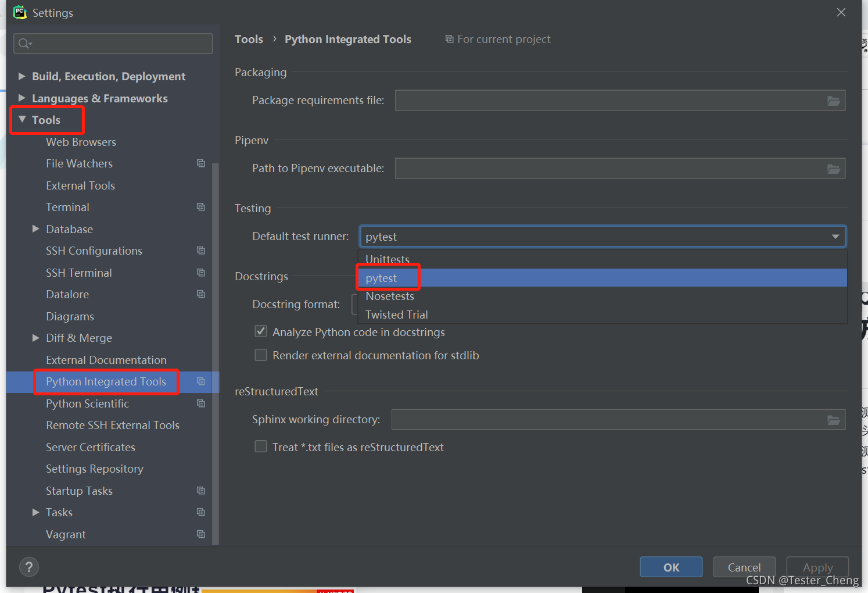Image resolution: width=868 pixels, height=593 pixels.
Task: Click the project-level icon beside Tasks
Action: (x=201, y=512)
